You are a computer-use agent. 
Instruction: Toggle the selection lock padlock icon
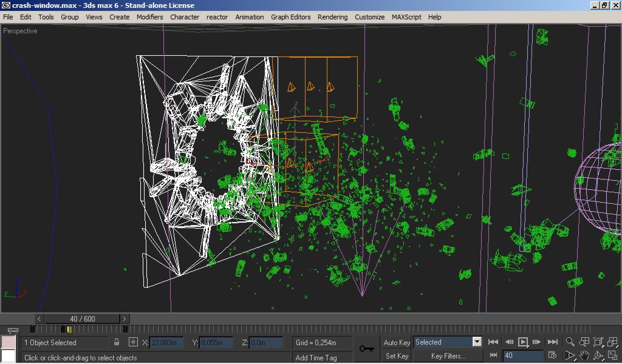[116, 342]
